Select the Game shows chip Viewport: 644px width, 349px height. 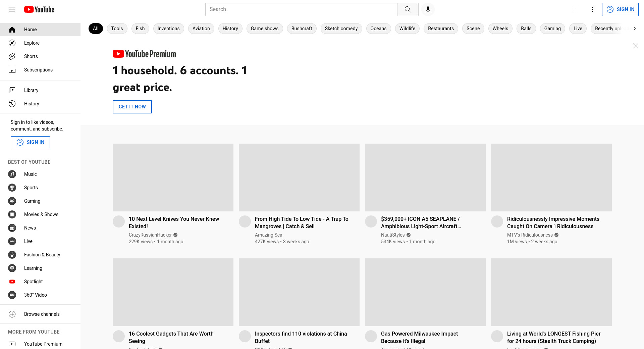tap(265, 29)
